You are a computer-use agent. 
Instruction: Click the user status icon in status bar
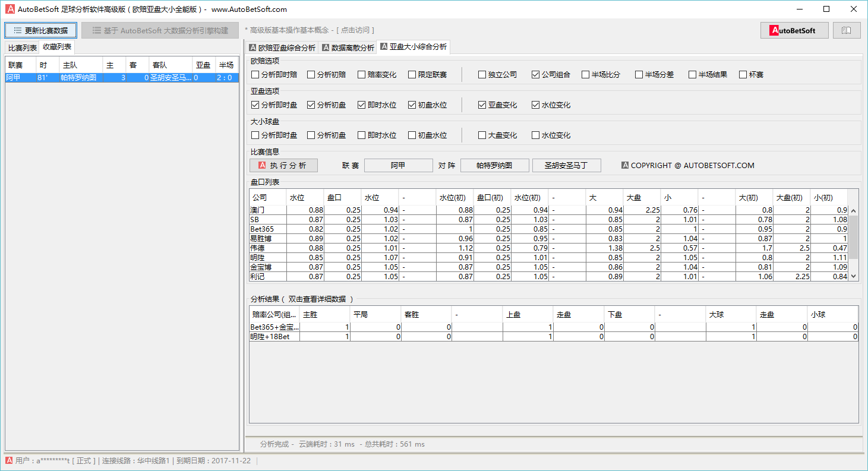(x=9, y=460)
